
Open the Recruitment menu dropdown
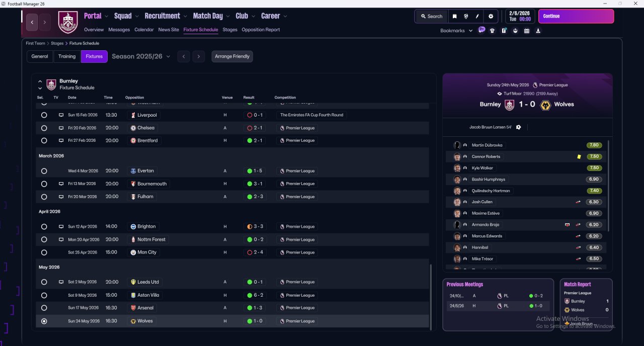(x=166, y=16)
